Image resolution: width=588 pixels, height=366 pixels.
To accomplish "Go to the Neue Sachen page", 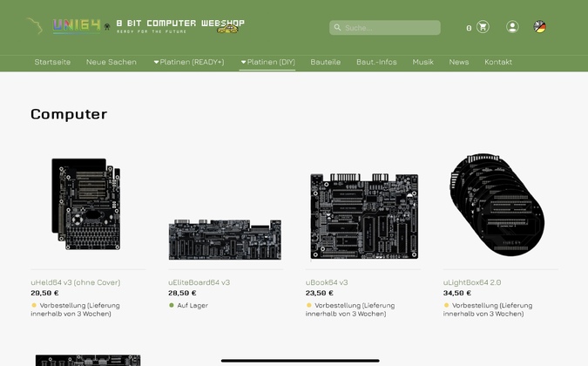I will pyautogui.click(x=112, y=62).
